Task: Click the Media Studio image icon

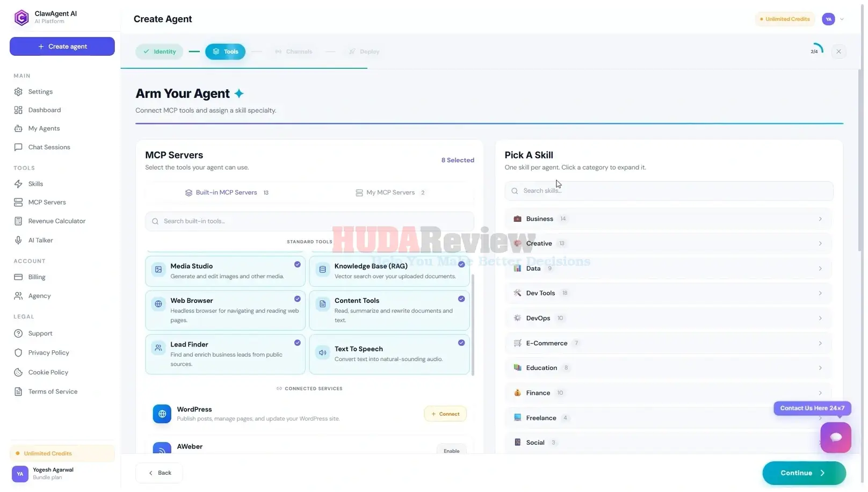Action: click(158, 270)
